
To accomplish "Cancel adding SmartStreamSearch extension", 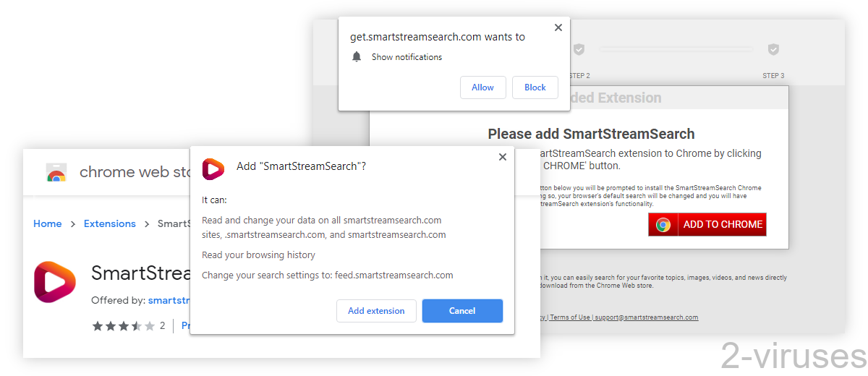I will 462,311.
